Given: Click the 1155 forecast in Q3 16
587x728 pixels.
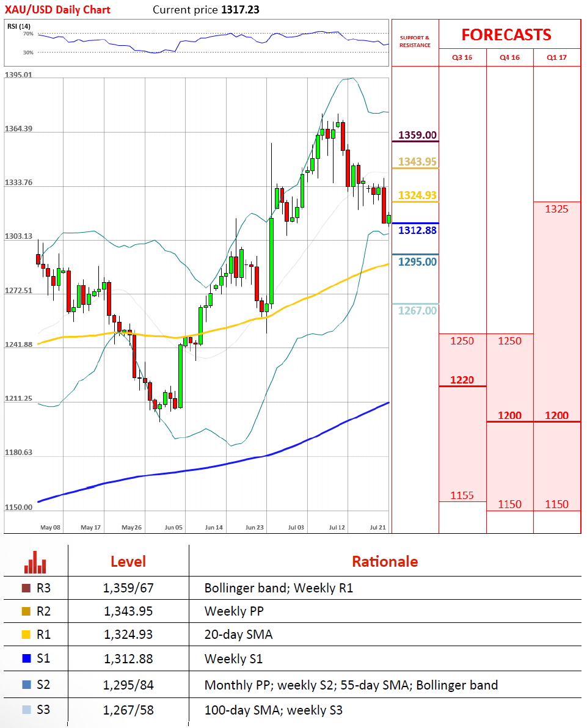Looking at the screenshot, I should [462, 495].
